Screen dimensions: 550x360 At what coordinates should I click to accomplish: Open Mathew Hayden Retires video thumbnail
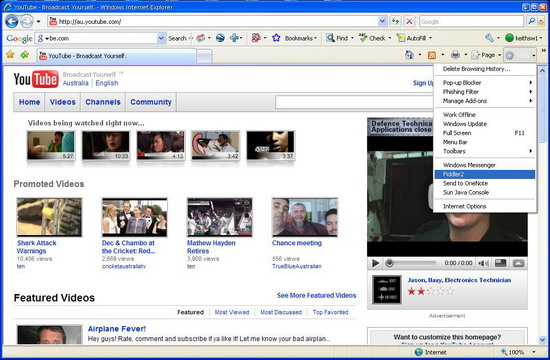[220, 217]
